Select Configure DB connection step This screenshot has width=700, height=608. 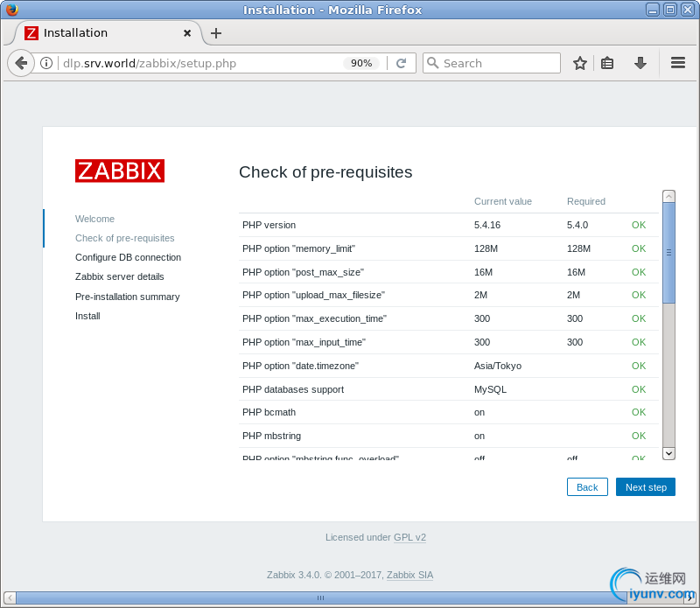click(128, 257)
